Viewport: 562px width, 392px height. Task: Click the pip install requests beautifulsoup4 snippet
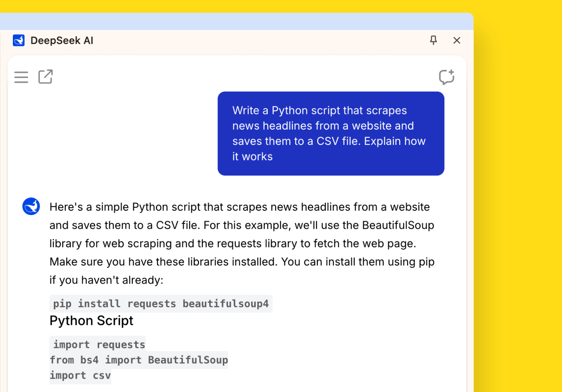(x=161, y=304)
